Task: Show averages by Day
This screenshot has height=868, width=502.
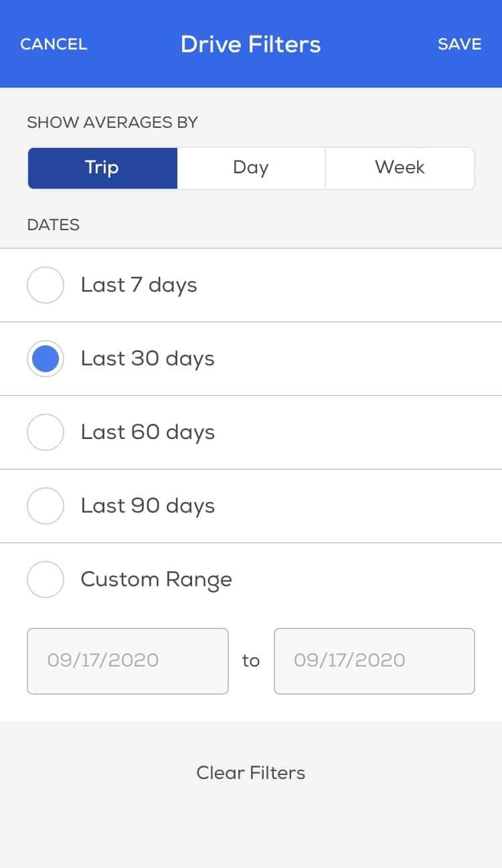Action: (x=251, y=167)
